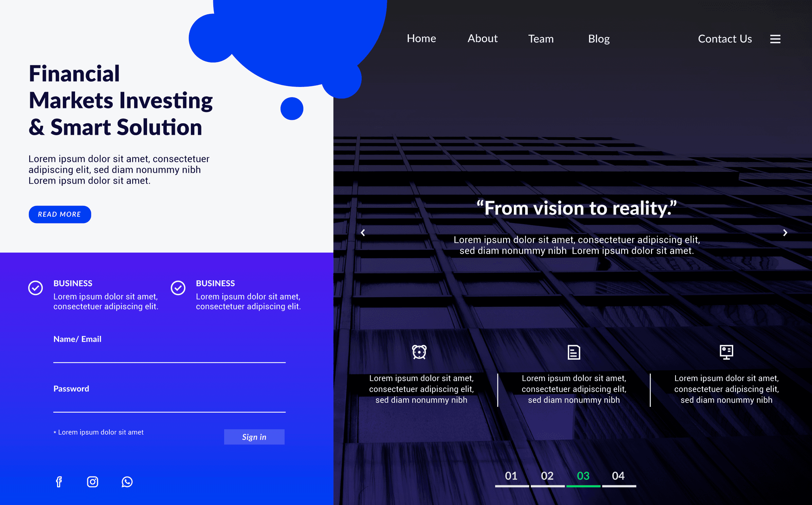This screenshot has width=812, height=505.
Task: Toggle the first Business checkbox option
Action: coord(35,286)
